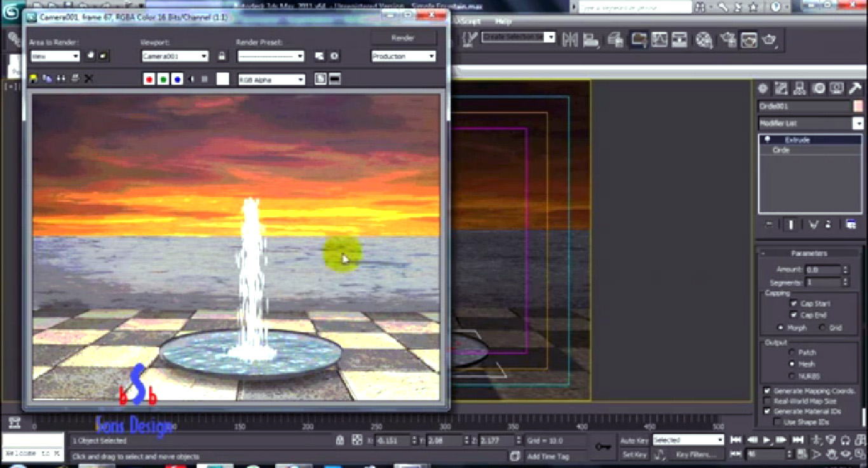868x468 pixels.
Task: Open Rendered Frame Window from main toolbar
Action: [749, 40]
